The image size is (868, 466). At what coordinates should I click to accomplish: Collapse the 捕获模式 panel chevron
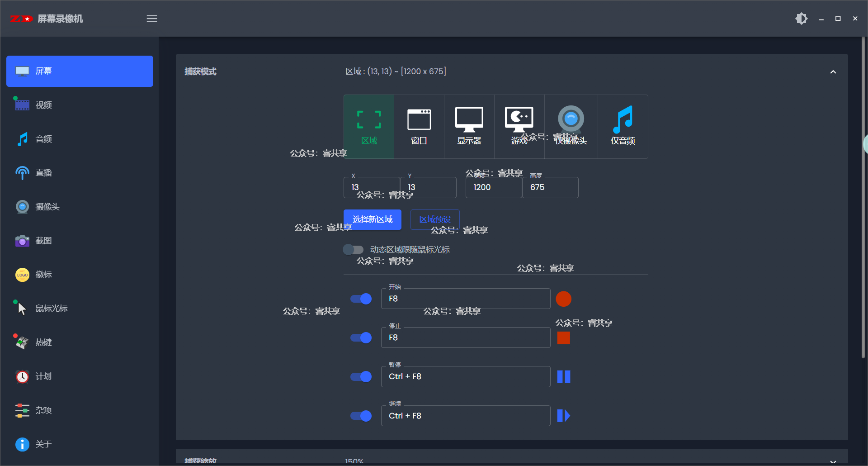tap(833, 72)
